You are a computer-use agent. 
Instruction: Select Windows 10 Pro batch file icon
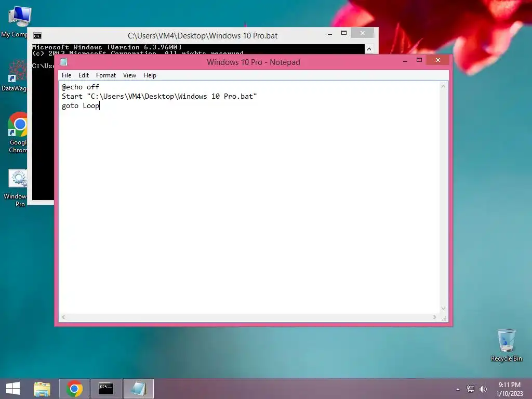(16, 188)
